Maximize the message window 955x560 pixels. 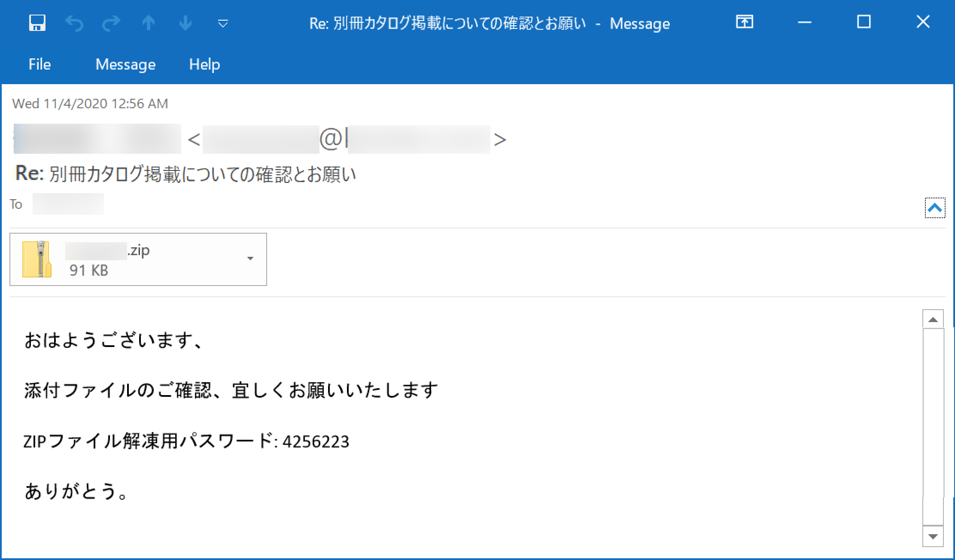tap(864, 21)
